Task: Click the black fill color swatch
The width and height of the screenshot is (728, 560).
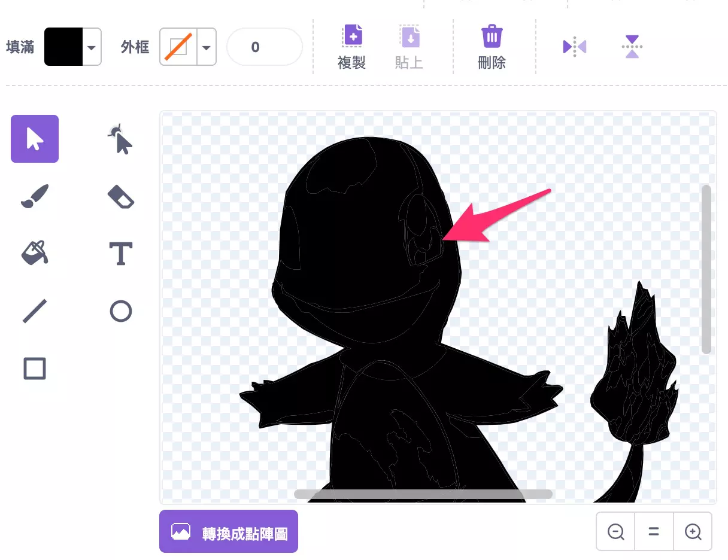Action: (62, 47)
